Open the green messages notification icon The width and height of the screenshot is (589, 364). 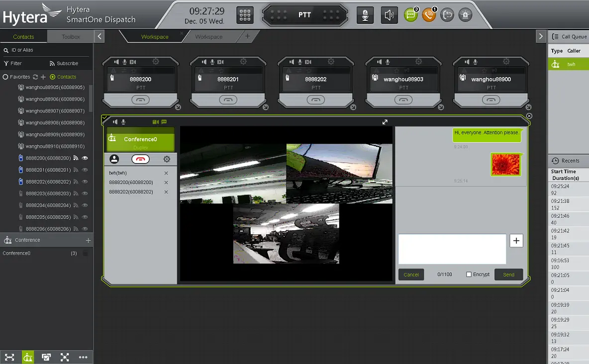[x=410, y=15]
